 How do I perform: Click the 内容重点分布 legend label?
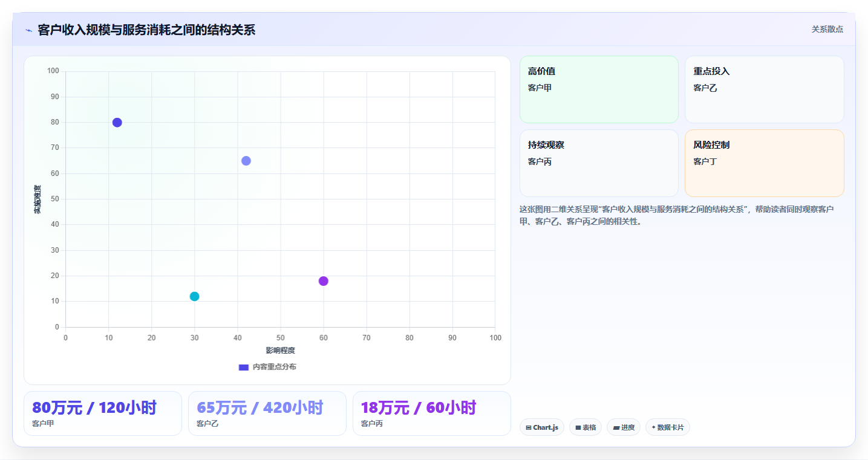(274, 367)
